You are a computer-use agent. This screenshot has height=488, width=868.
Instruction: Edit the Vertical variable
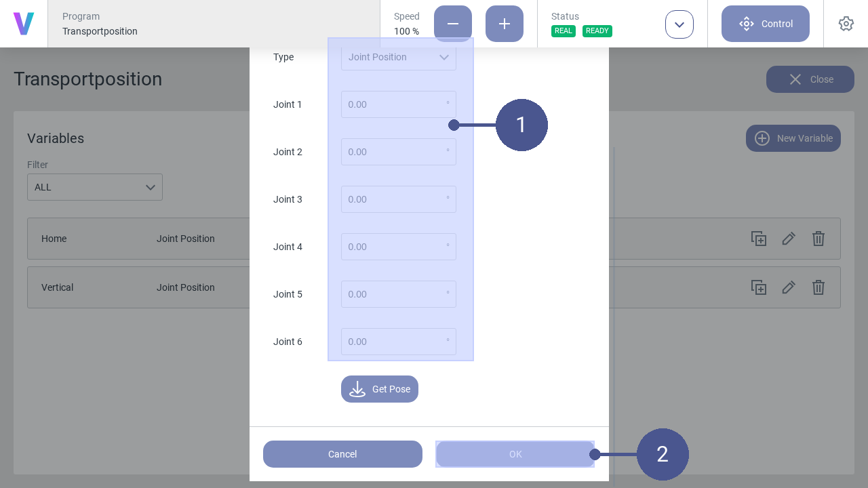pyautogui.click(x=789, y=287)
